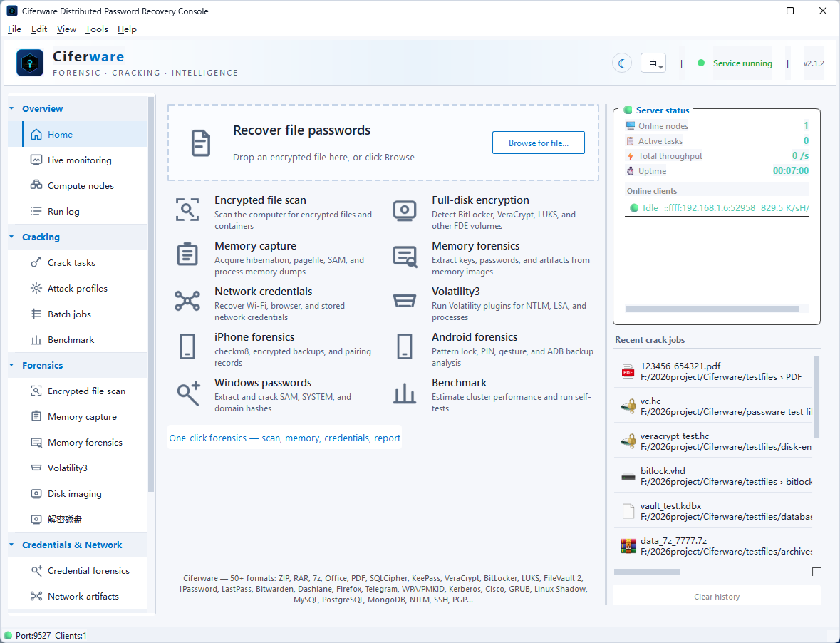Collapse the Credentials & Network section
840x643 pixels.
12,545
